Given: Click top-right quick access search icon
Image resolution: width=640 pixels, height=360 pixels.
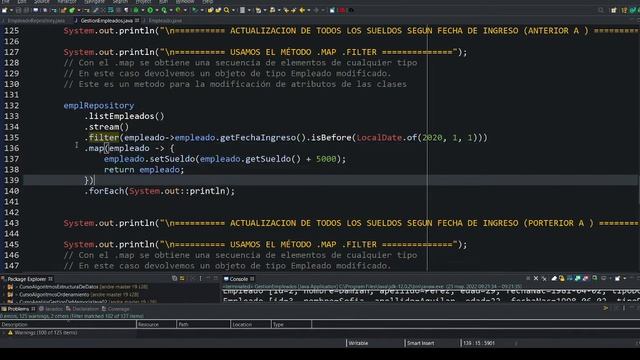Looking at the screenshot, I should click(601, 10).
